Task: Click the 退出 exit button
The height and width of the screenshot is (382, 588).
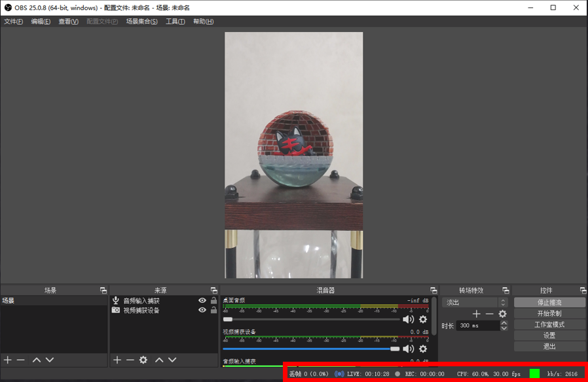Action: pyautogui.click(x=549, y=347)
